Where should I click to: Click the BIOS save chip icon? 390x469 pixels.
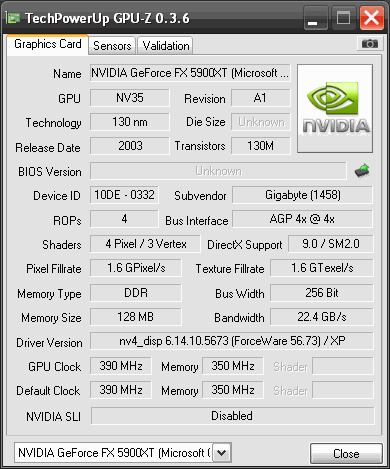pyautogui.click(x=362, y=171)
